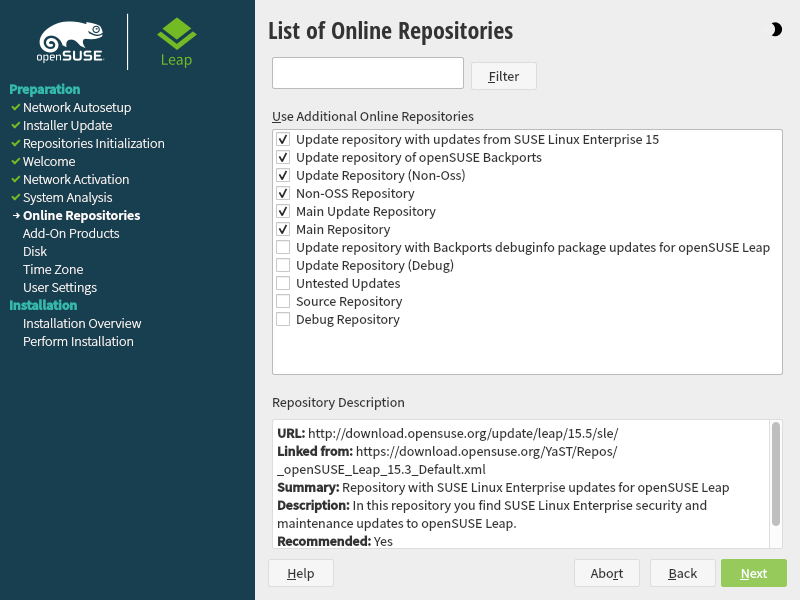Go back using the Back button

click(683, 573)
